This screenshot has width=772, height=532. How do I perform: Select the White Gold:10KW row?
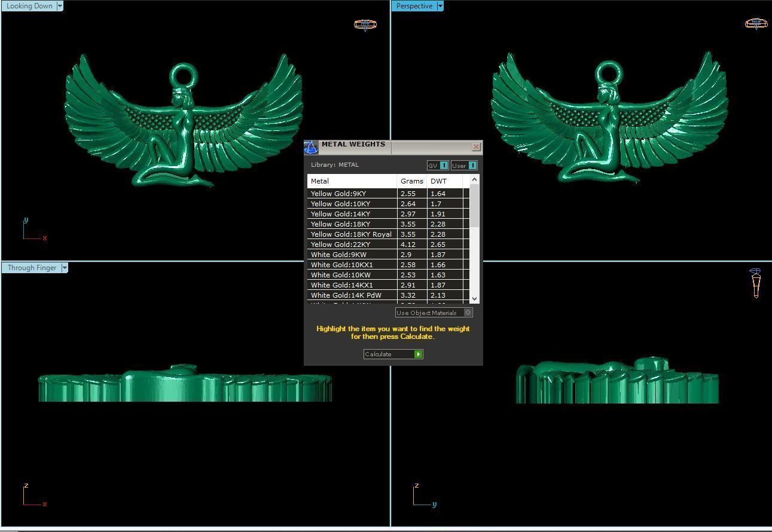pyautogui.click(x=388, y=275)
